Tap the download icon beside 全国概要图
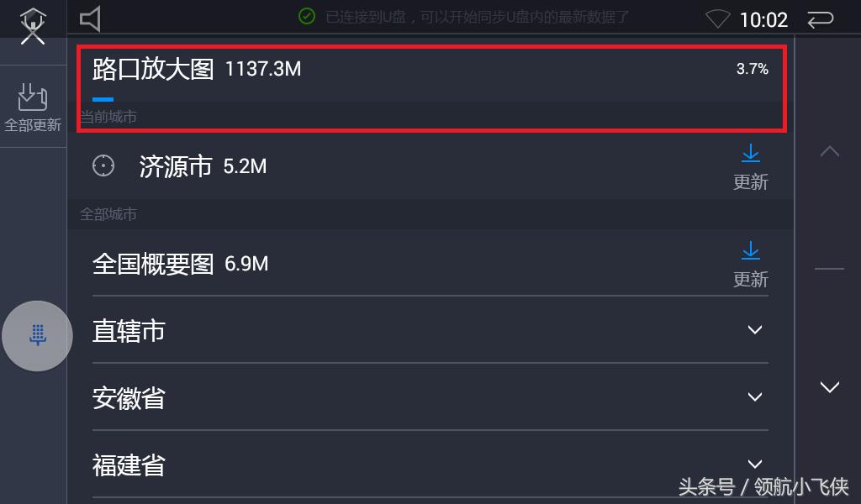Screen dimensions: 861x504 (751, 250)
